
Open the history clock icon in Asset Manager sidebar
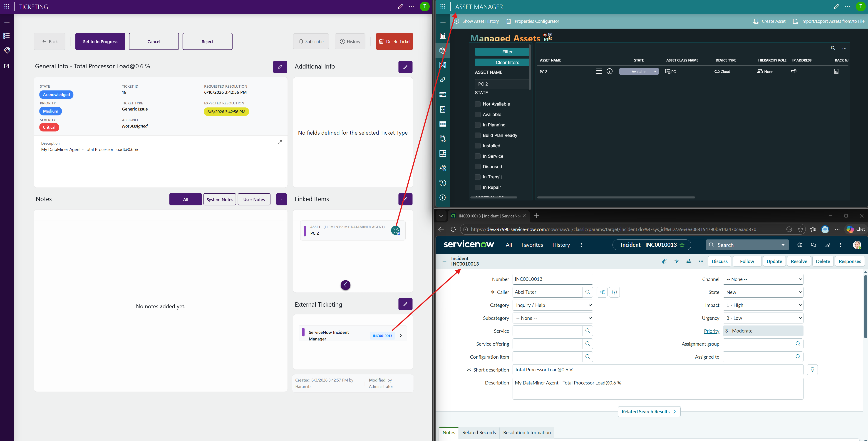pyautogui.click(x=443, y=183)
